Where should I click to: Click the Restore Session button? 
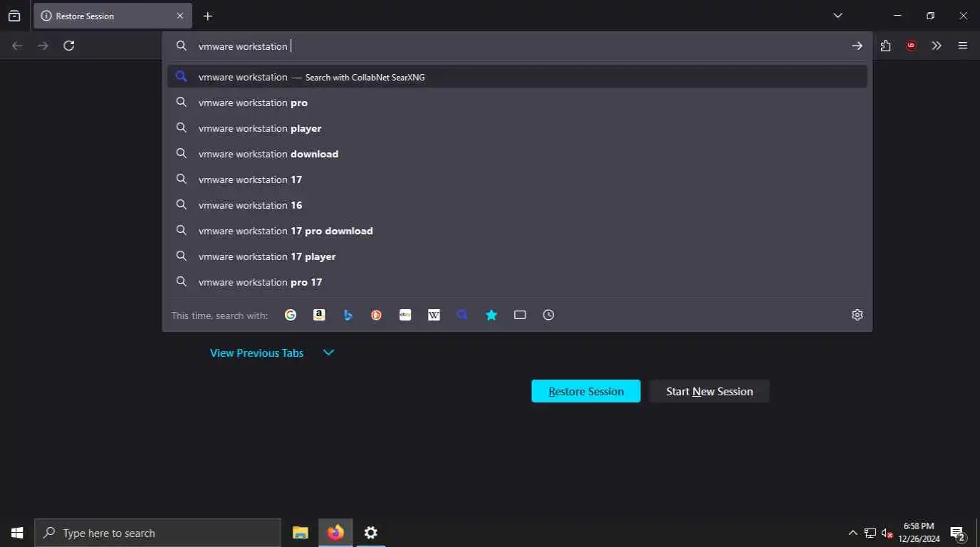[x=585, y=391]
